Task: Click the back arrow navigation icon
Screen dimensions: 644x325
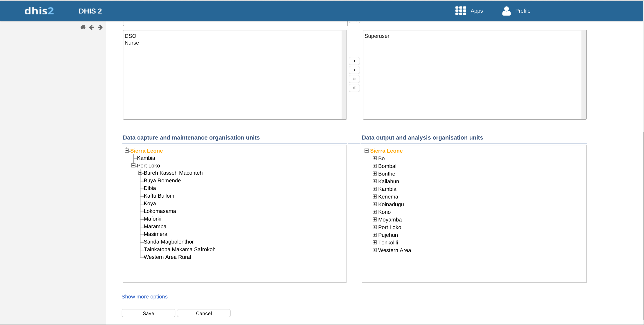Action: 92,27
